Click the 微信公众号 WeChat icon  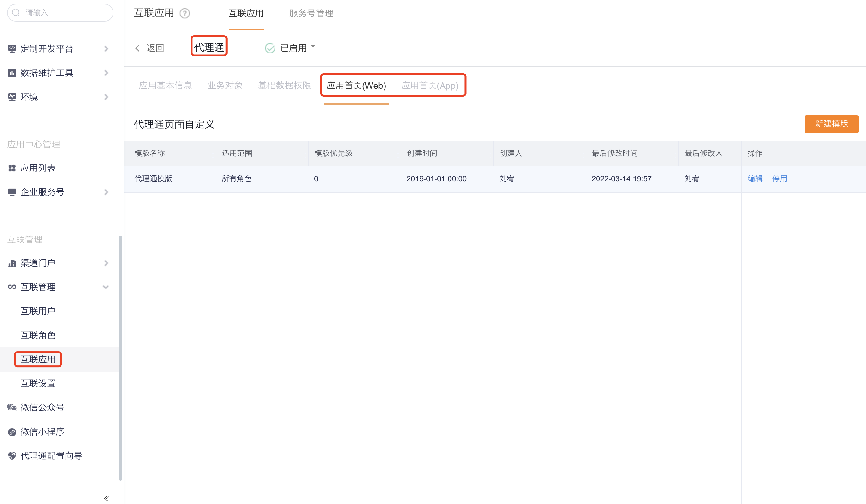[12, 407]
